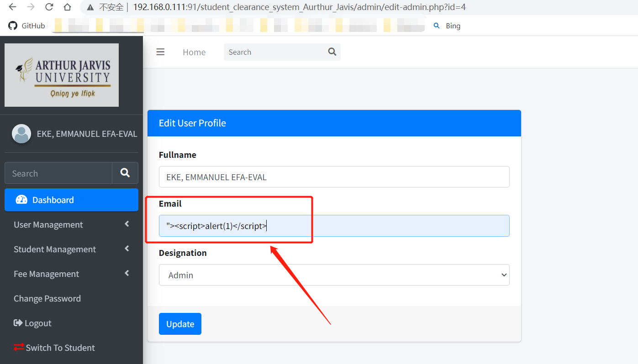Image resolution: width=638 pixels, height=364 pixels.
Task: Click the Logout sign-out icon
Action: (18, 323)
